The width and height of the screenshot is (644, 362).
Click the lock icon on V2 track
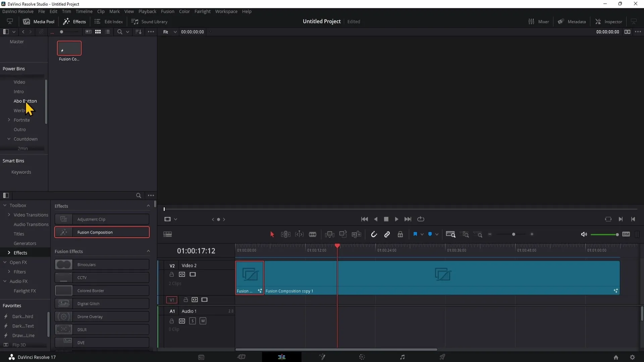tap(172, 274)
